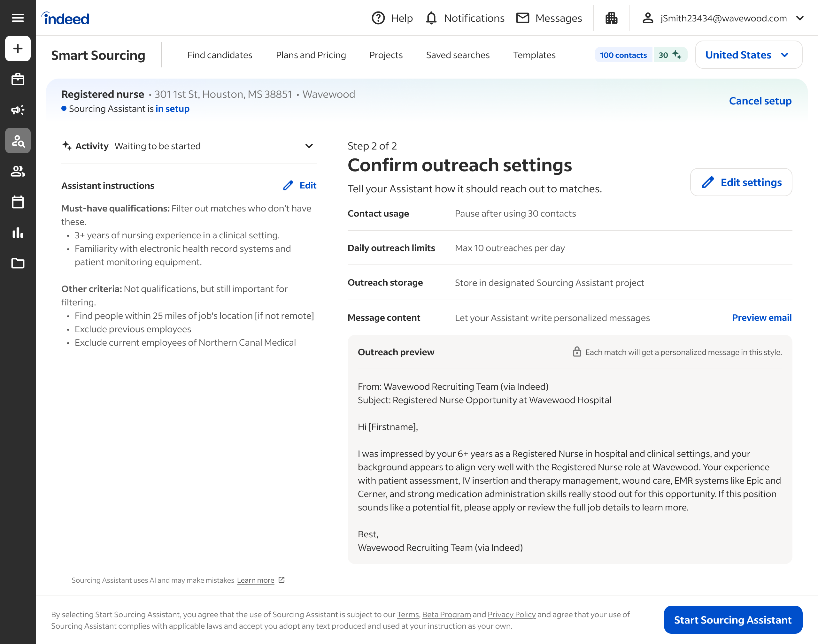Open the briefcase Jobs icon in sidebar
818x644 pixels.
(18, 79)
